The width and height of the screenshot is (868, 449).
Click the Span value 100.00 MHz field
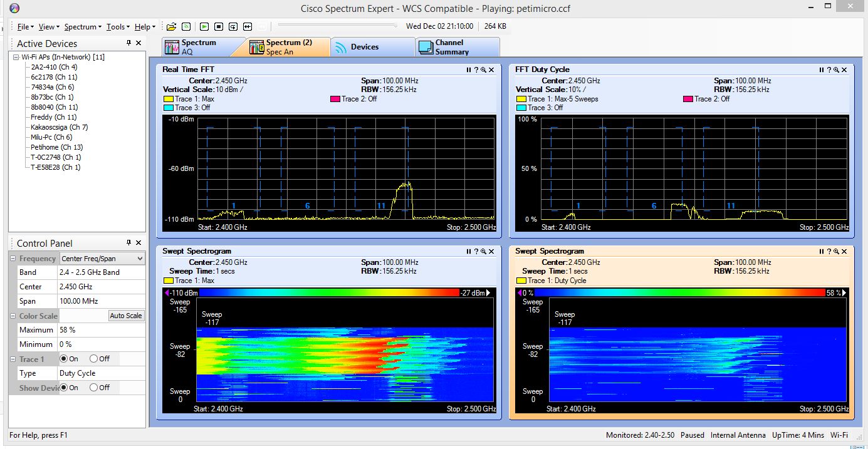coord(102,301)
